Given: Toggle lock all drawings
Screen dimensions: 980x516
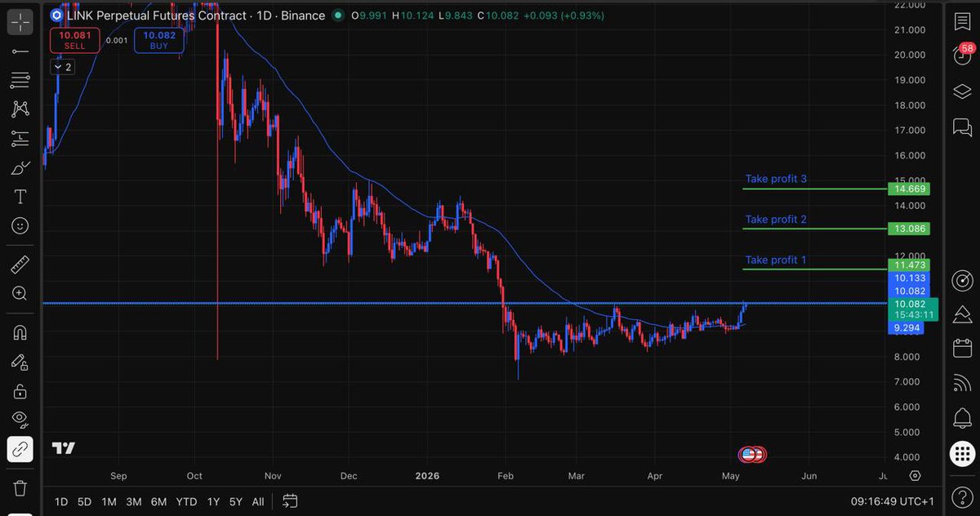Looking at the screenshot, I should (20, 391).
